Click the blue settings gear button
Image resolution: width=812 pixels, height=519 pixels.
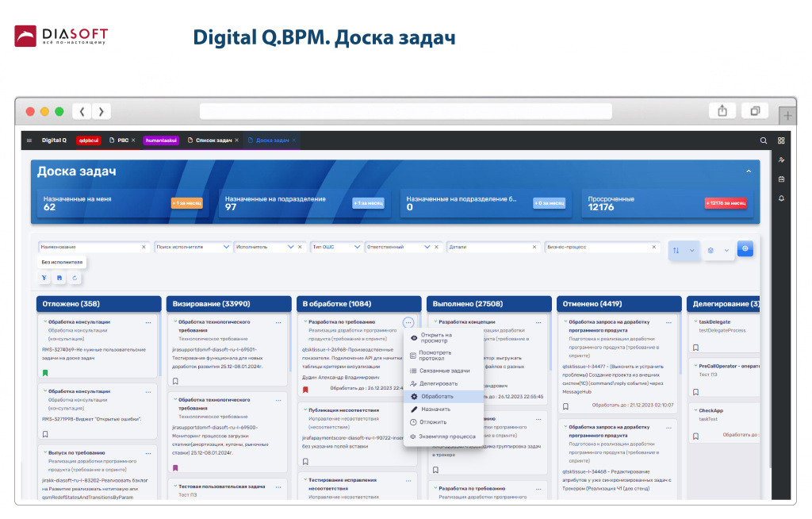click(x=745, y=249)
